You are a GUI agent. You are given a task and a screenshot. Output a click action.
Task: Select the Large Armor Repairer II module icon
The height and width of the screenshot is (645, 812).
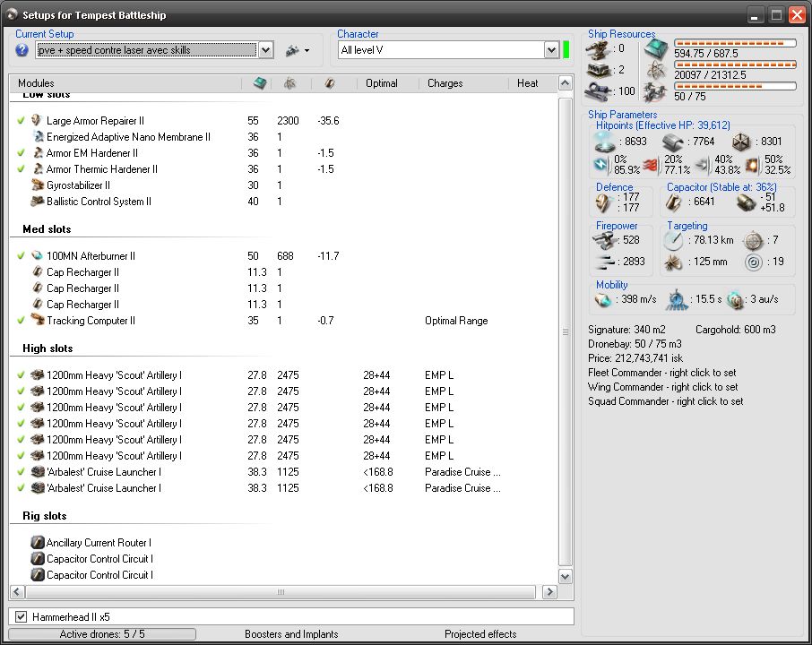(37, 121)
